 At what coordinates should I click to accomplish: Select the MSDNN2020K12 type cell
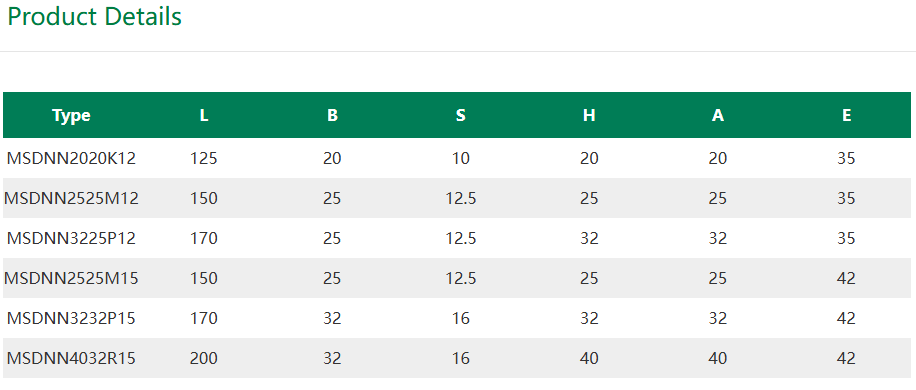(x=71, y=158)
